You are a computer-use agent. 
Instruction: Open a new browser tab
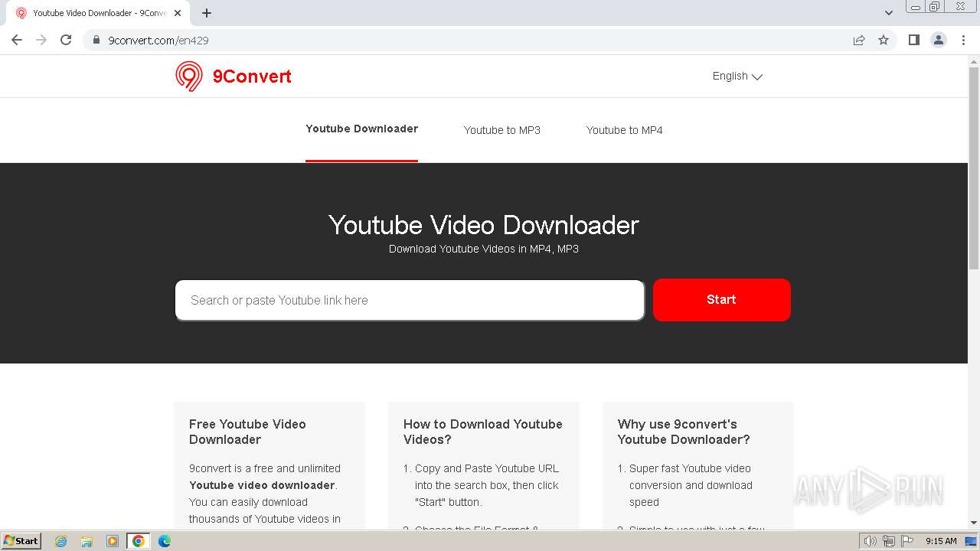(207, 13)
